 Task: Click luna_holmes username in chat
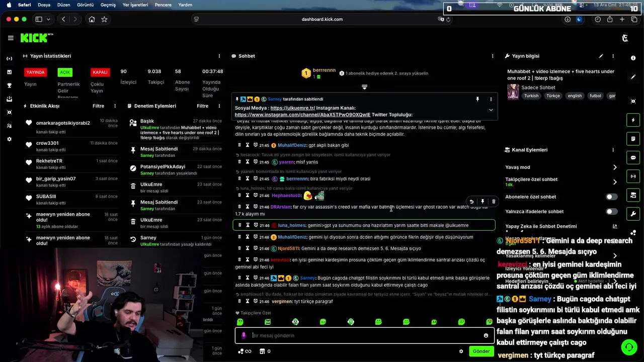(x=292, y=225)
